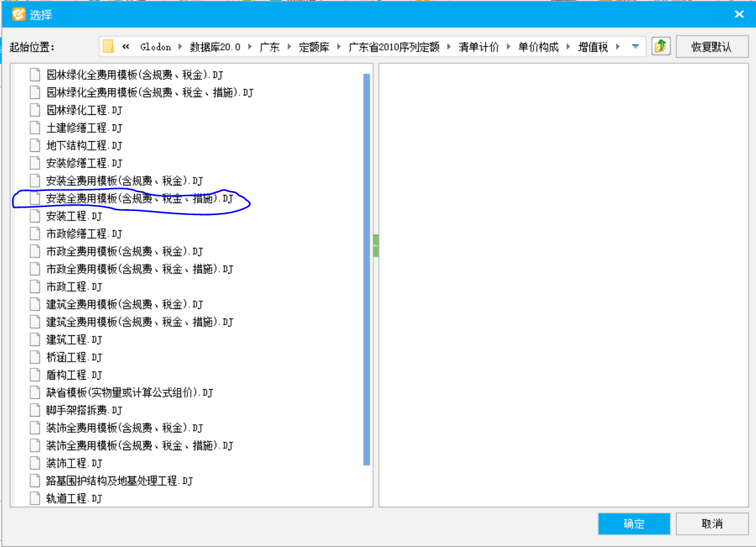Close the 选择 dialog
Image resolution: width=756 pixels, height=547 pixels.
click(x=739, y=15)
